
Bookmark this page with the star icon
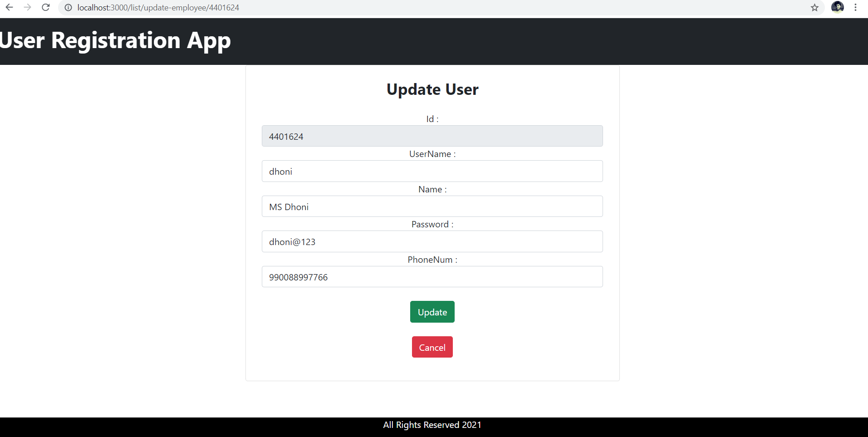coord(814,8)
